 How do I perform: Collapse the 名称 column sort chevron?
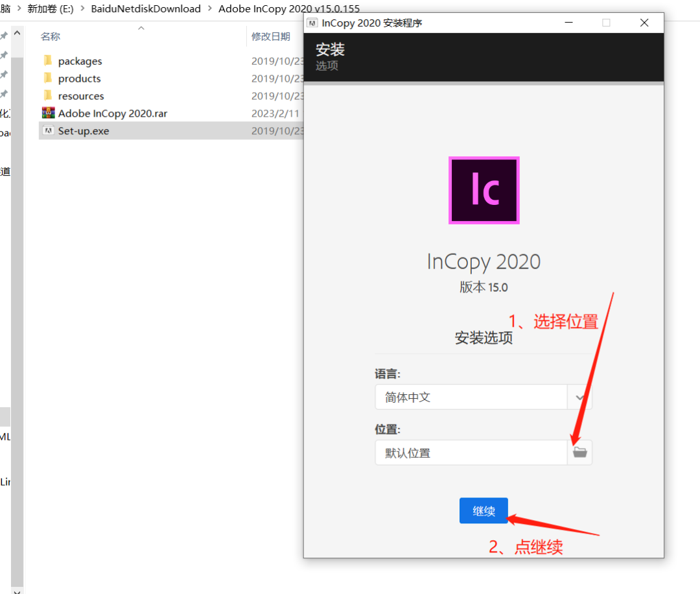141,27
